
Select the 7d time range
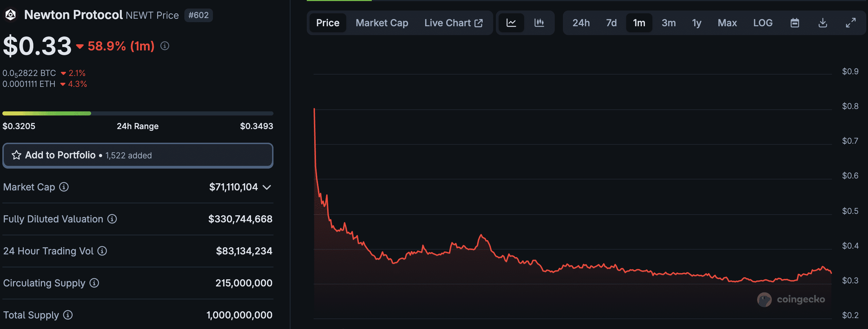click(x=611, y=23)
